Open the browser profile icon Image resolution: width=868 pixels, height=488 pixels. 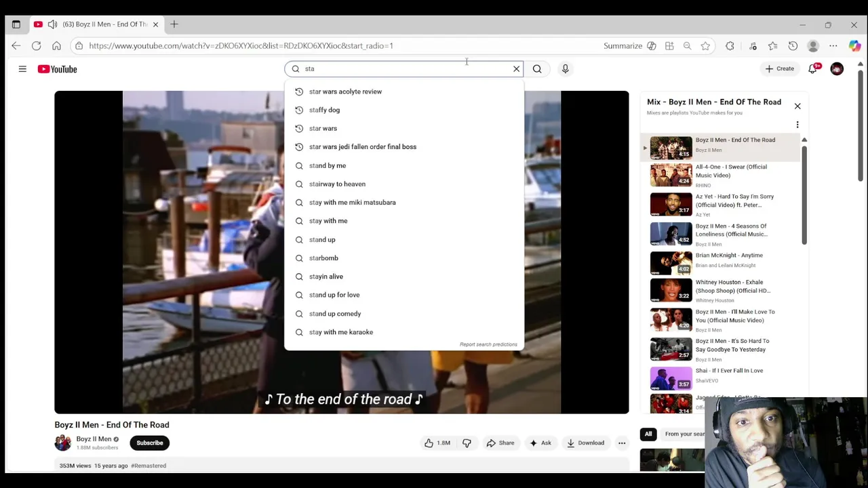point(813,46)
